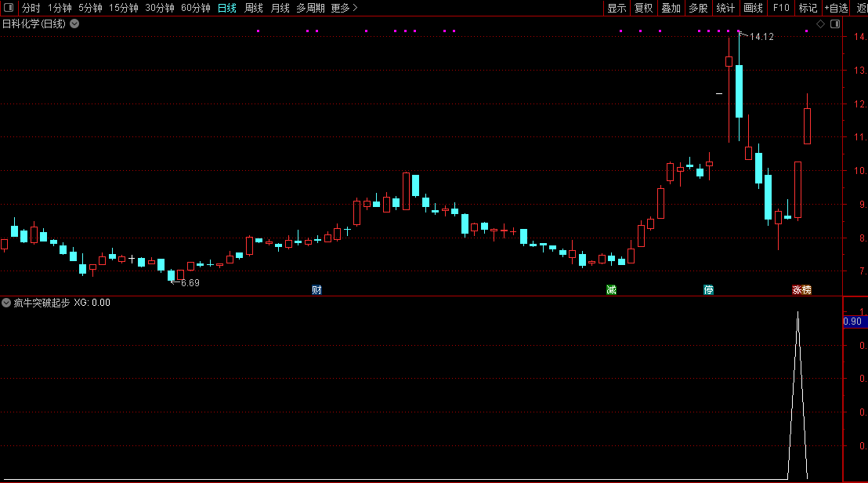Click the green 减 marker icon

click(611, 289)
